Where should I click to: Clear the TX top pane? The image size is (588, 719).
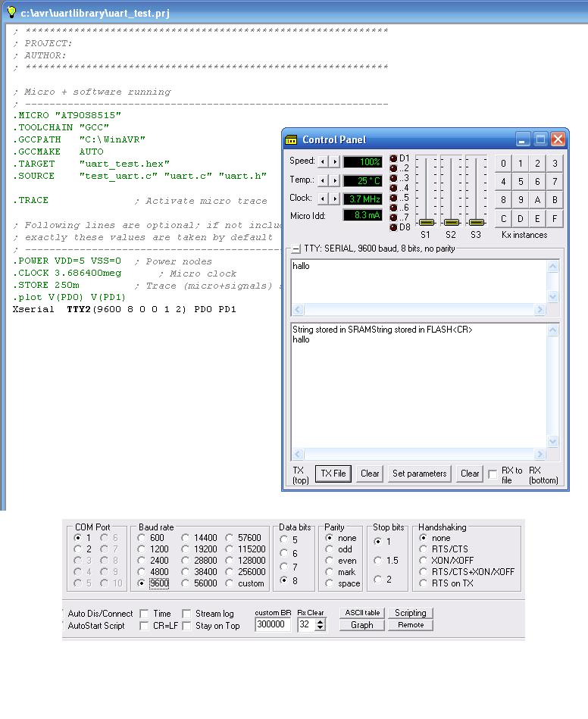tap(370, 474)
